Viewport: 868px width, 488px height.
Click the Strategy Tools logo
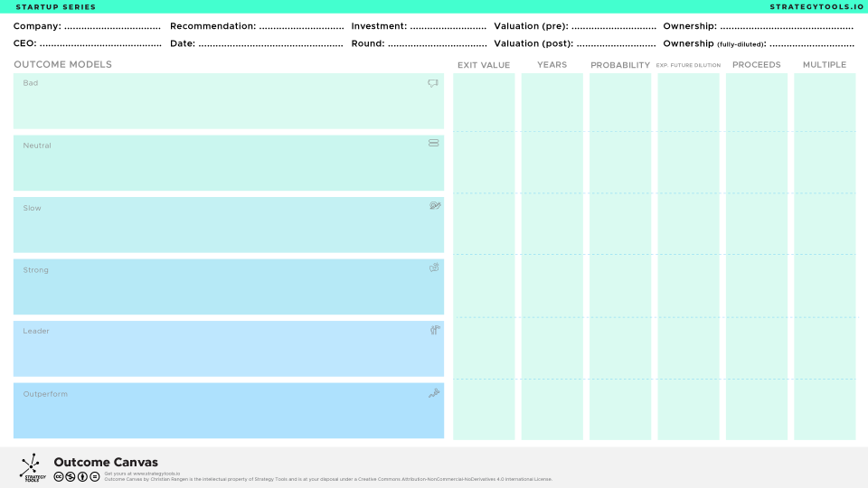[x=30, y=467]
